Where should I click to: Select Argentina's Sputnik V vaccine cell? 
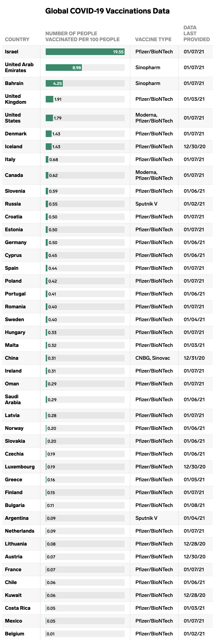click(x=146, y=518)
